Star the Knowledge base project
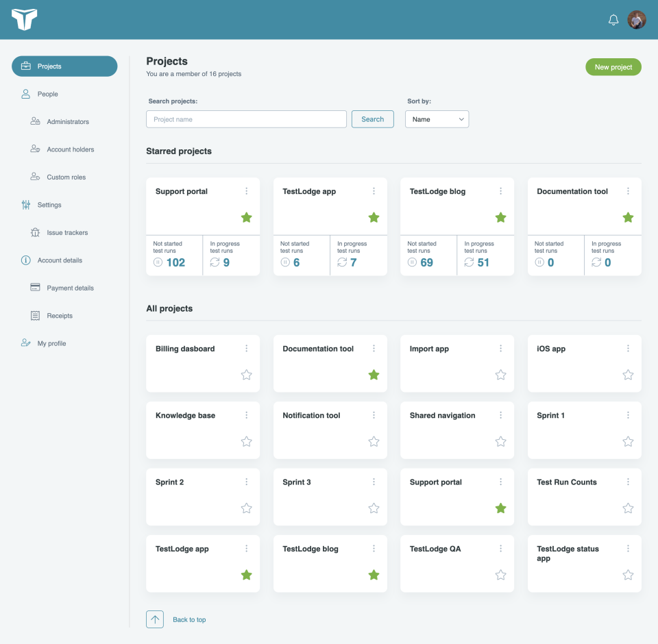This screenshot has height=644, width=658. click(246, 441)
